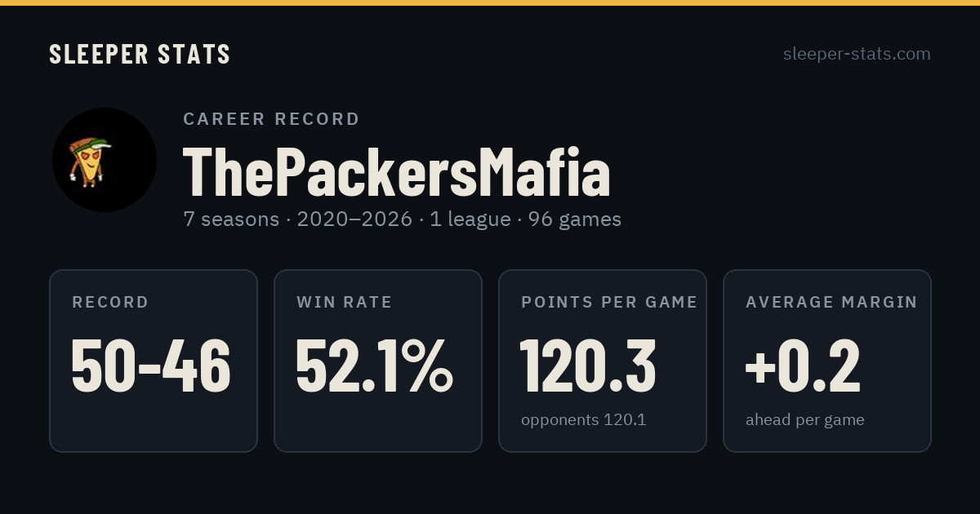Open the AVERAGE MARGIN stat card
The width and height of the screenshot is (980, 514).
[x=827, y=361]
